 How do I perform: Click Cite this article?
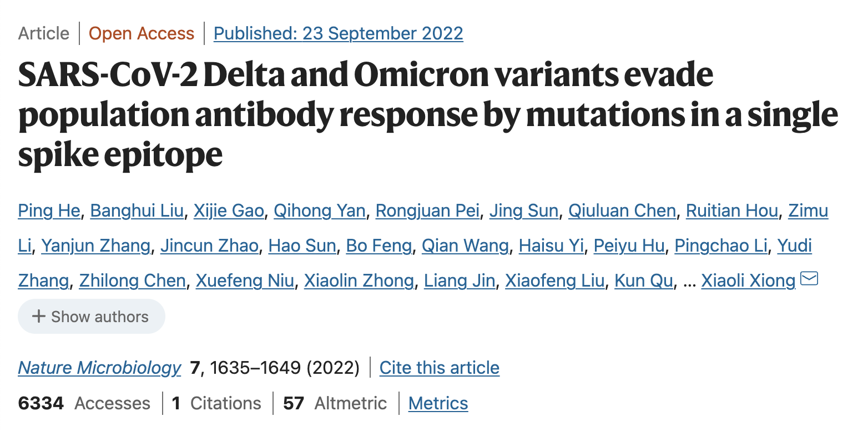tap(440, 368)
